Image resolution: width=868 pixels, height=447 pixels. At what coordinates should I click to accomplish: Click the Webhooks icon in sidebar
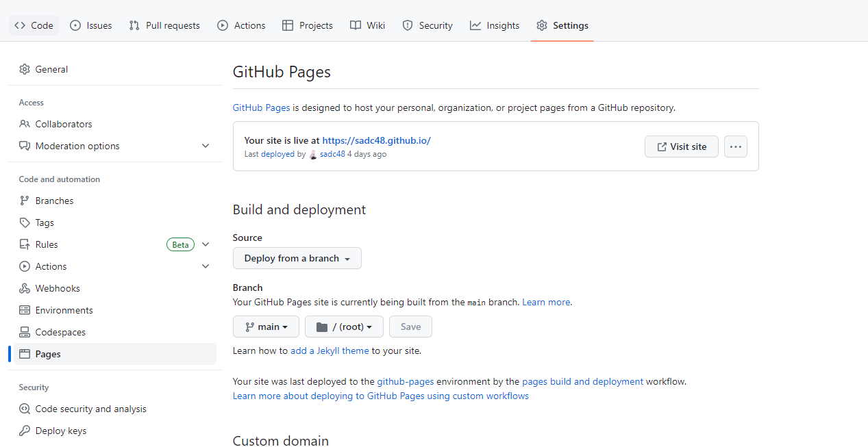pyautogui.click(x=25, y=288)
